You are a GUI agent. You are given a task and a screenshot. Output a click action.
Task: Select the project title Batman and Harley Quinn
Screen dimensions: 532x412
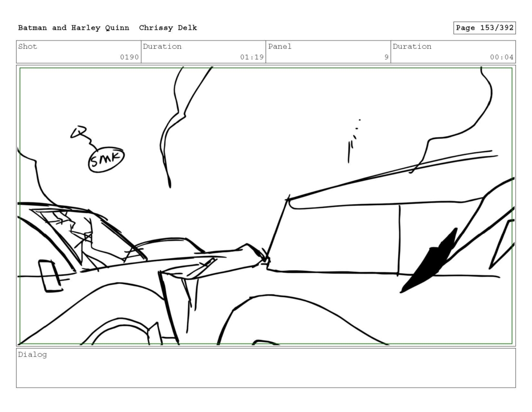(x=74, y=28)
